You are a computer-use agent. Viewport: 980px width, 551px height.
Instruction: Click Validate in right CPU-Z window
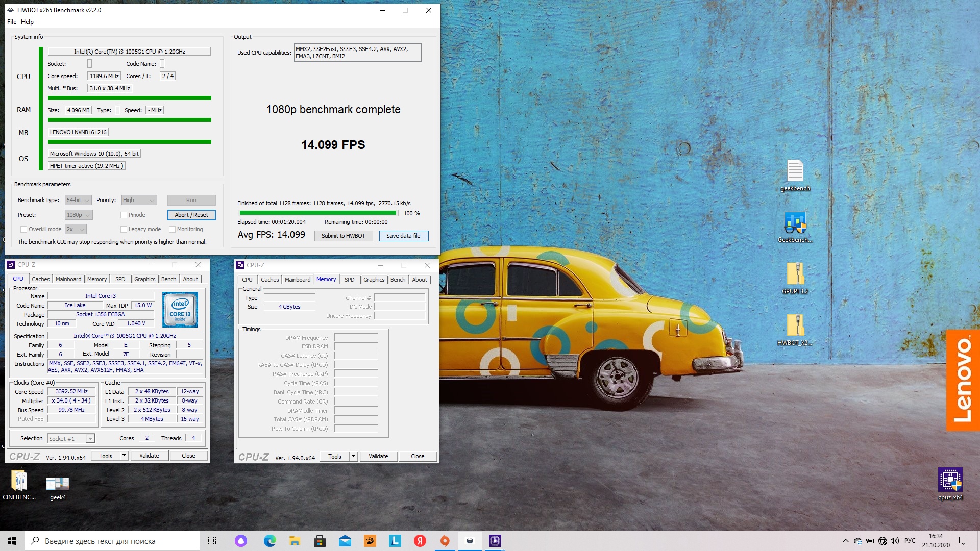point(378,456)
